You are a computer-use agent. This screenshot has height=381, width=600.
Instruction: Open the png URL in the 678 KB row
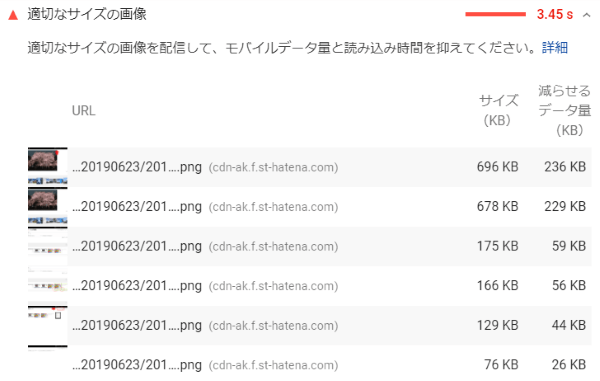click(x=137, y=207)
